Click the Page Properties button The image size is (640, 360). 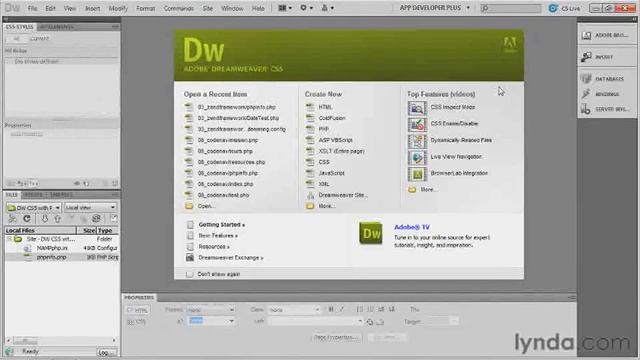(x=336, y=338)
